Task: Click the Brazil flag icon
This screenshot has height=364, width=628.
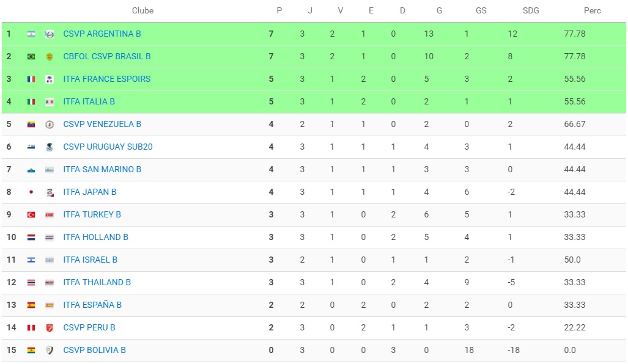Action: click(31, 57)
